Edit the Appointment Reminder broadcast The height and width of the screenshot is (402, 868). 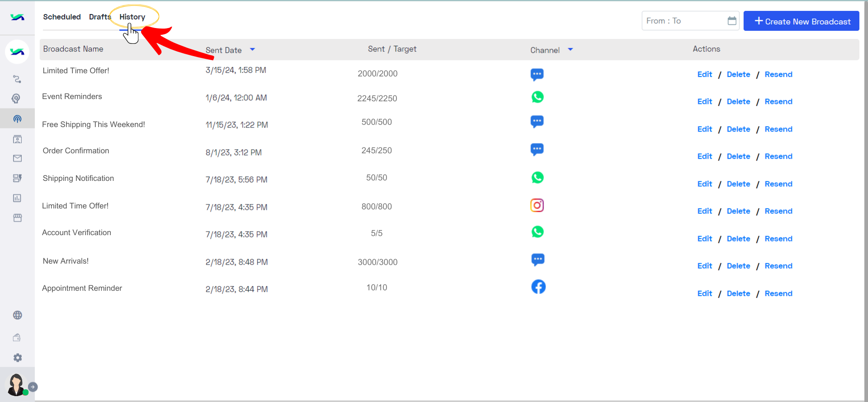[x=704, y=293]
